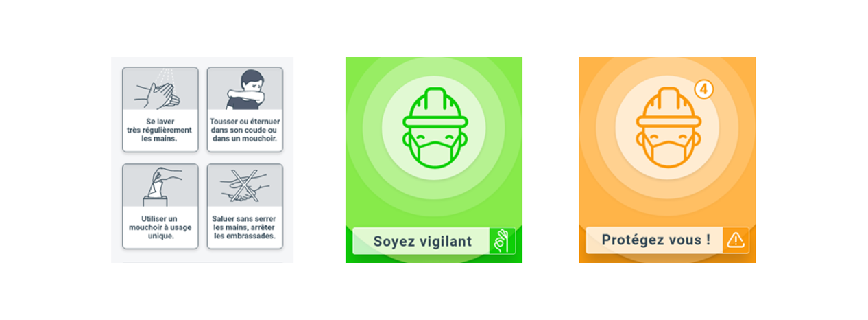The width and height of the screenshot is (868, 320).
Task: Click the orange warning triangle icon
Action: pyautogui.click(x=736, y=240)
